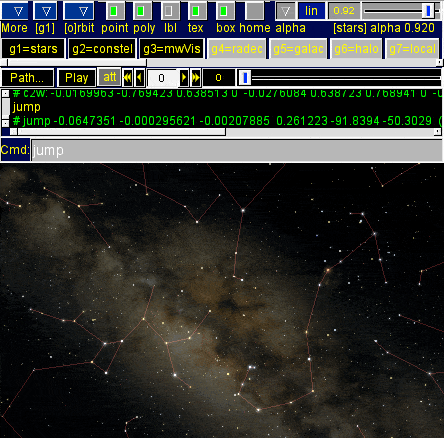Select the g3=mwVis group

(x=172, y=49)
